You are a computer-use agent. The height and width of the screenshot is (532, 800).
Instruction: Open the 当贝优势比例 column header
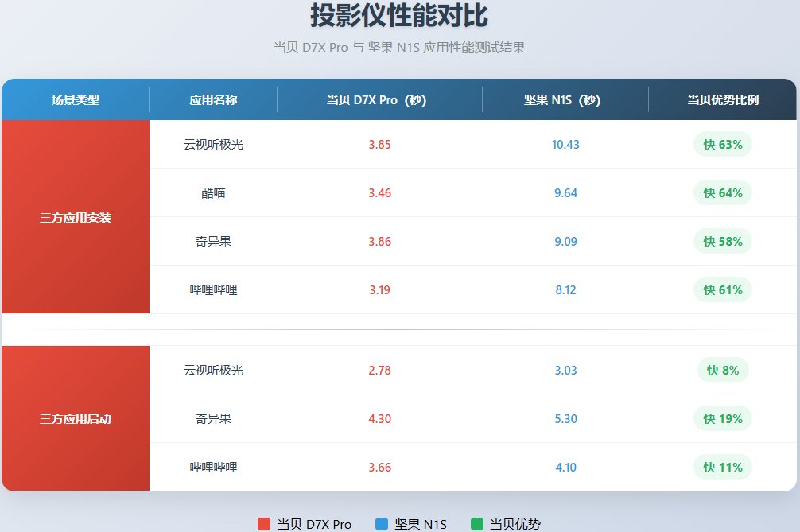(722, 99)
